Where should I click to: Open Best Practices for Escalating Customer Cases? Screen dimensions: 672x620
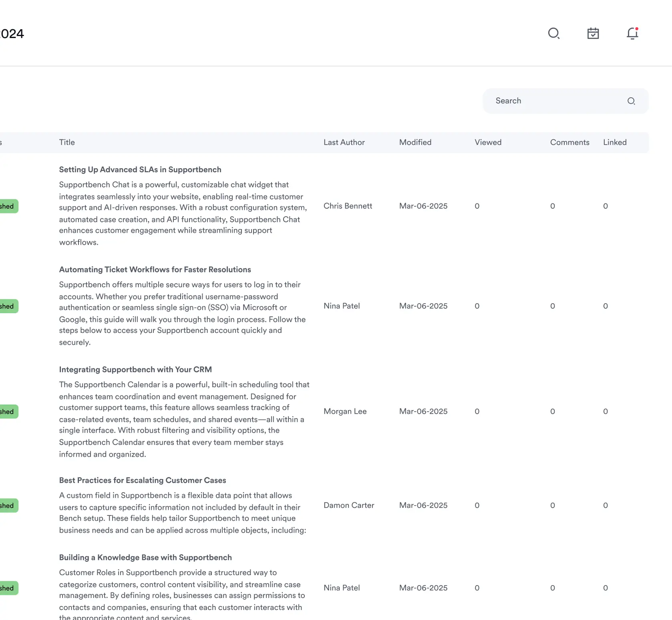pos(143,480)
